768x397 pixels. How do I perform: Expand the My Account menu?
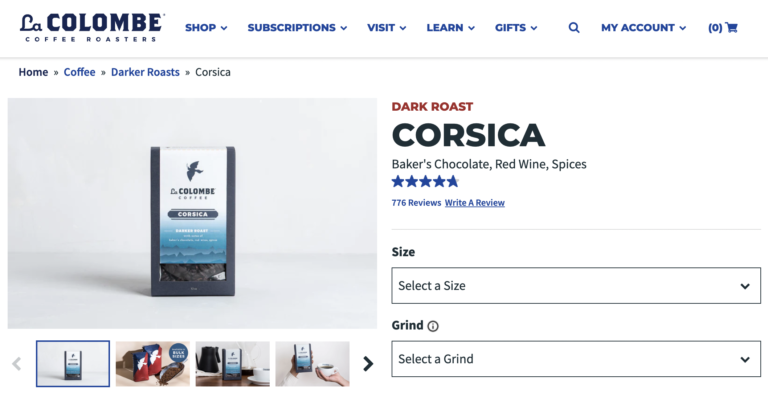click(x=643, y=28)
